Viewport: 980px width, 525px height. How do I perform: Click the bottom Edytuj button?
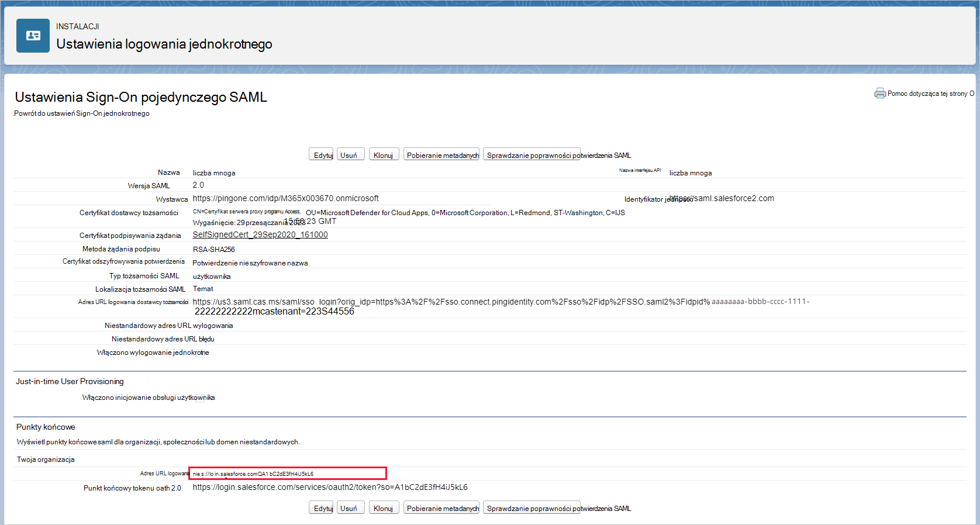tap(321, 507)
